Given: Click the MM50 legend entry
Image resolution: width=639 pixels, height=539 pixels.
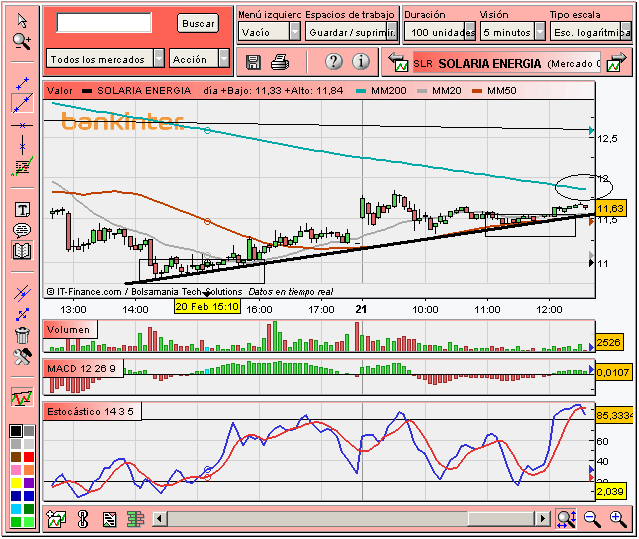Looking at the screenshot, I should coord(494,90).
